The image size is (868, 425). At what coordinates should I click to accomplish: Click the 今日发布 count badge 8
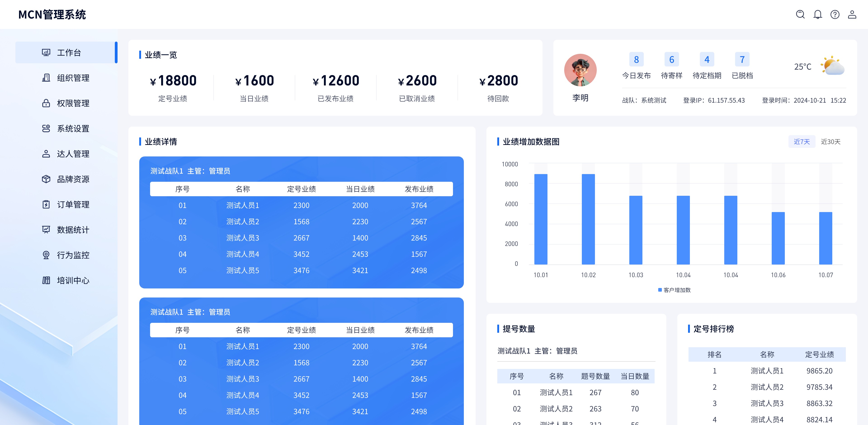pyautogui.click(x=636, y=60)
